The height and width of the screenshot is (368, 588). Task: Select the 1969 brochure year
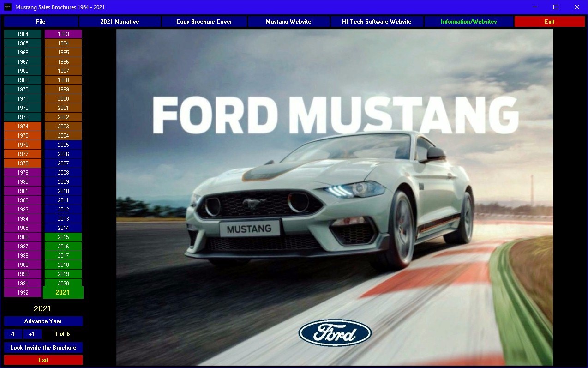(x=23, y=80)
